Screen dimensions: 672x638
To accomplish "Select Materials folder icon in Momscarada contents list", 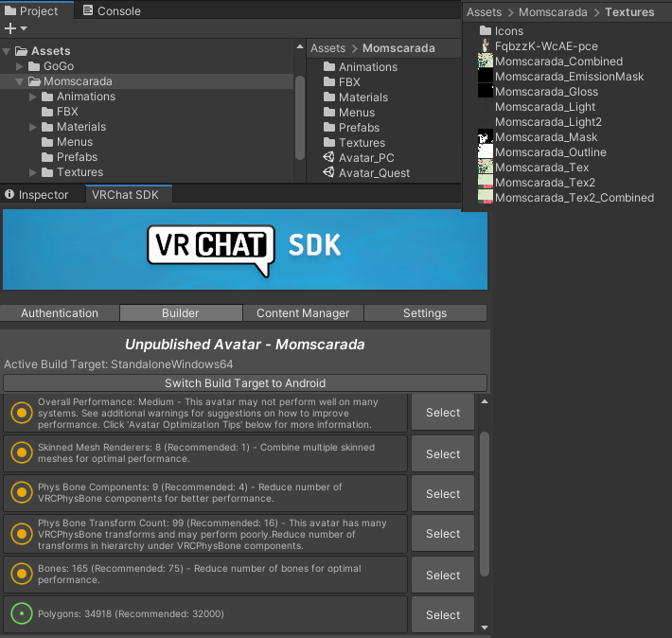I will click(329, 97).
